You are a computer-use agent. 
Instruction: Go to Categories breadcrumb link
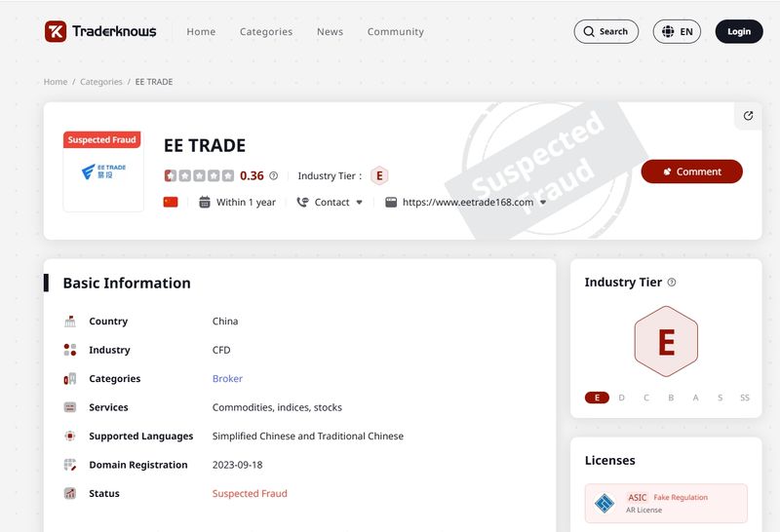101,82
